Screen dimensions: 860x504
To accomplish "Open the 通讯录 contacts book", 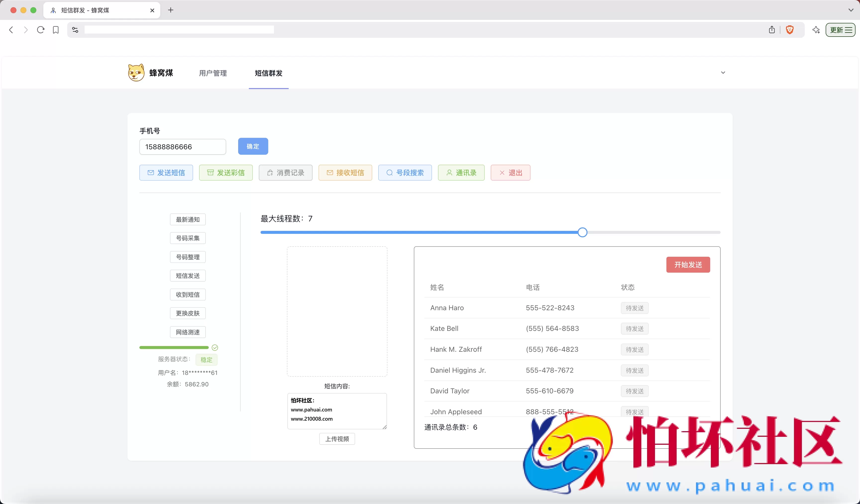I will pos(461,173).
